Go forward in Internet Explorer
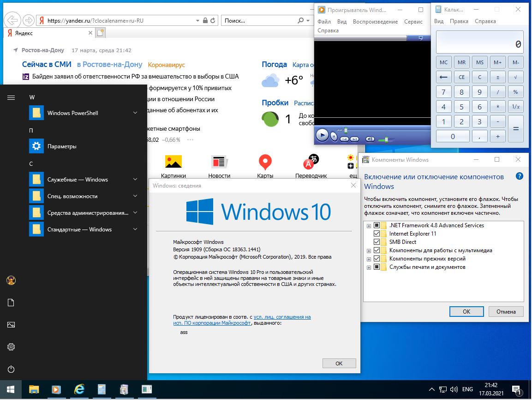The width and height of the screenshot is (532, 400). (x=29, y=20)
